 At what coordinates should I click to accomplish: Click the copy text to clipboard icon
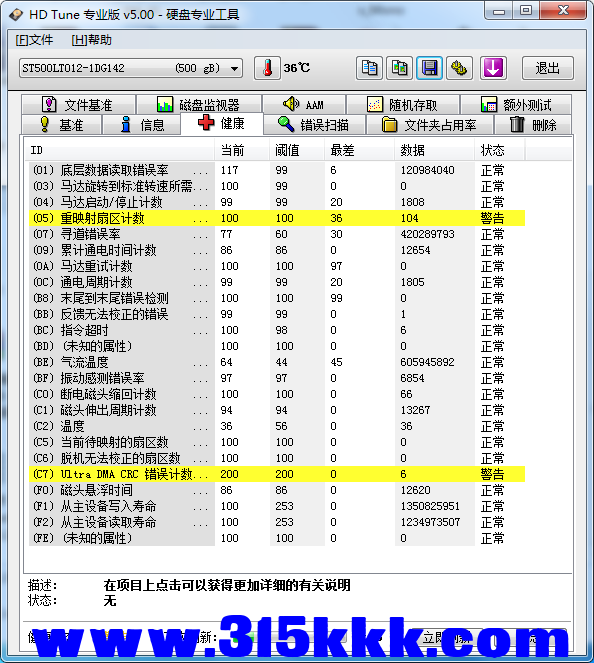[370, 68]
